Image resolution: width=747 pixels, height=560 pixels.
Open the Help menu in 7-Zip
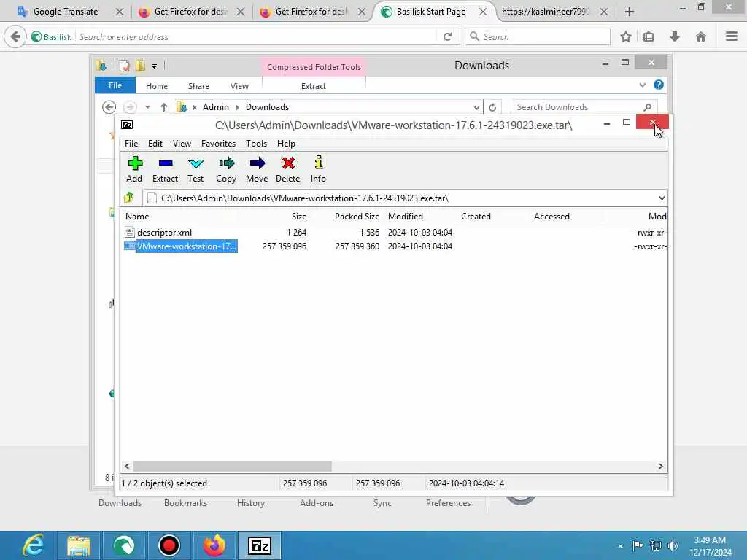[x=286, y=144]
